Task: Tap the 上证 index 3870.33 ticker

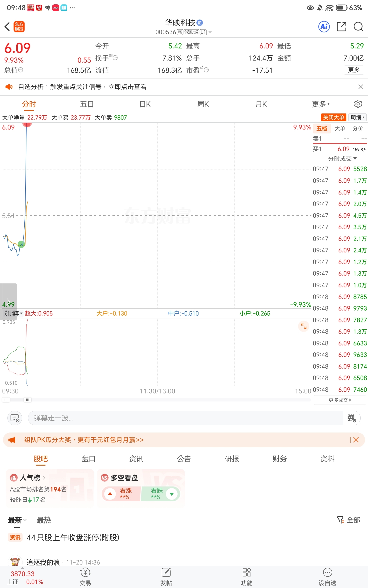Action: click(24, 578)
